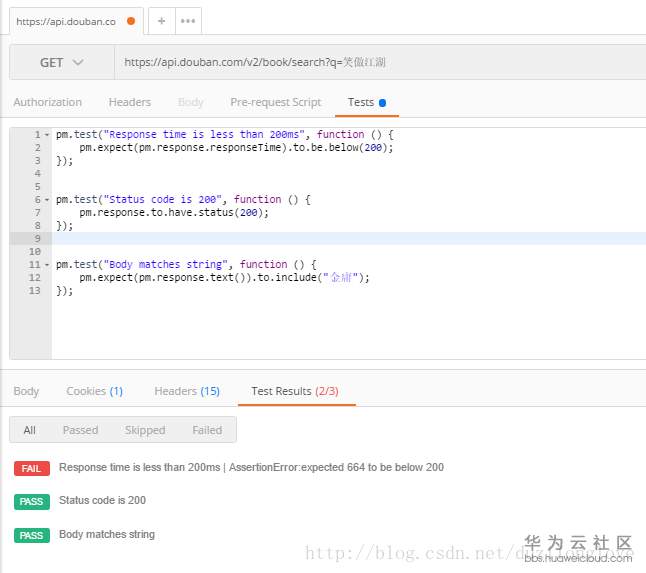Place cursor on empty editor line 9
This screenshot has height=573, width=646.
pos(349,239)
